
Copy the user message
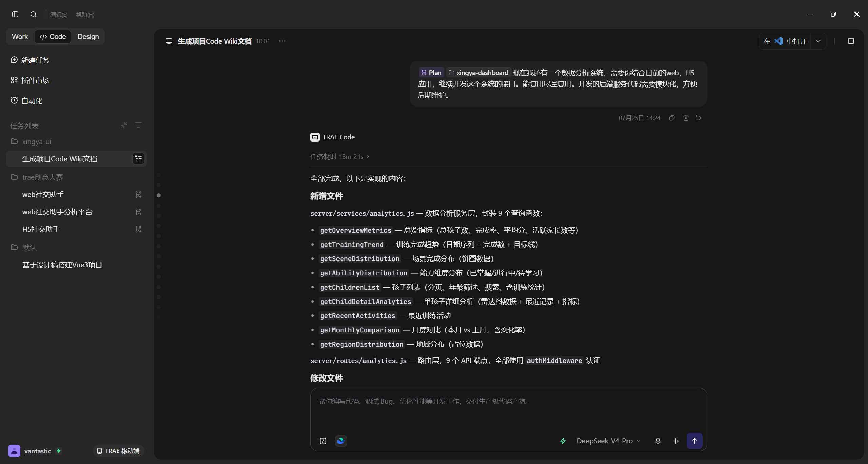point(672,118)
